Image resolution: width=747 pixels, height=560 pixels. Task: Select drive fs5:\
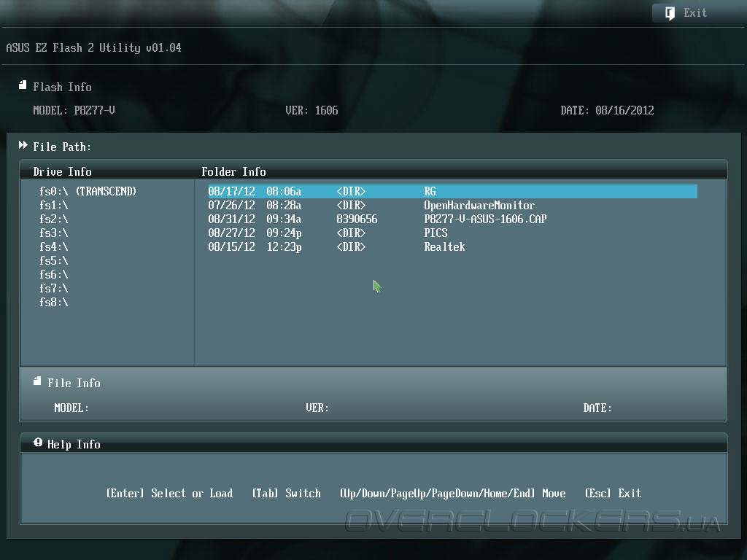(54, 260)
